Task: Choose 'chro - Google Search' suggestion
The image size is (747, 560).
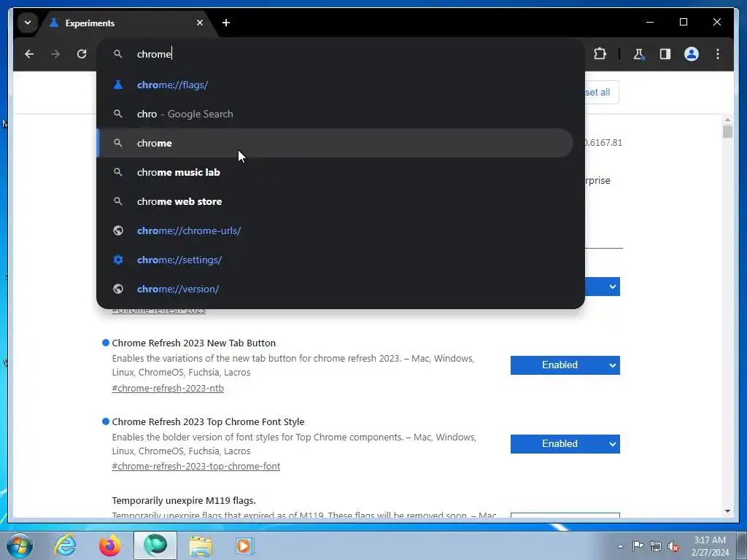Action: pyautogui.click(x=336, y=114)
